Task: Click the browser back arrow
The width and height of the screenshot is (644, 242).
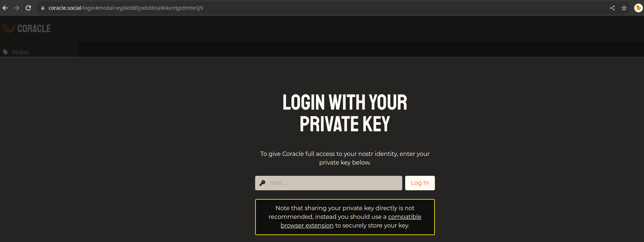Action: (5, 8)
